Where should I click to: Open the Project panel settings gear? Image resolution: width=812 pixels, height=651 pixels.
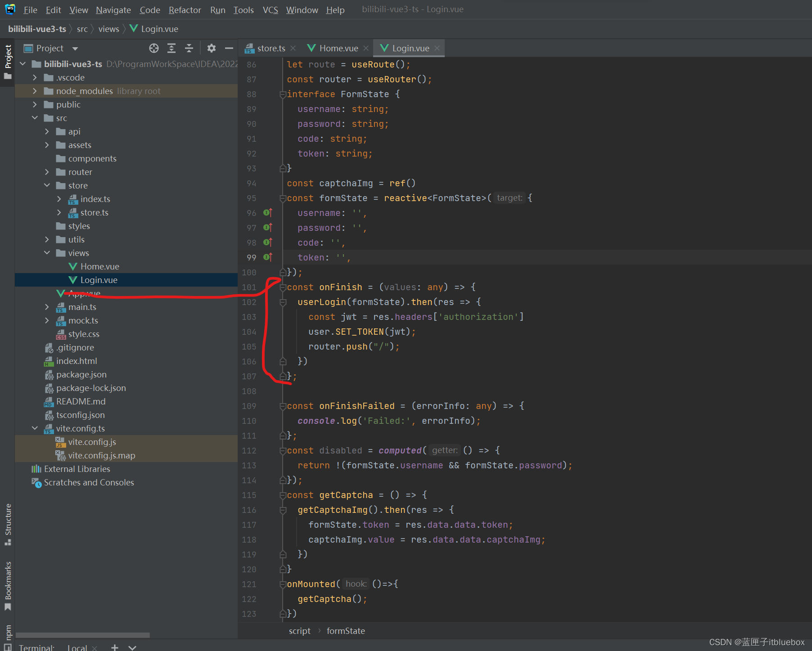pyautogui.click(x=212, y=48)
